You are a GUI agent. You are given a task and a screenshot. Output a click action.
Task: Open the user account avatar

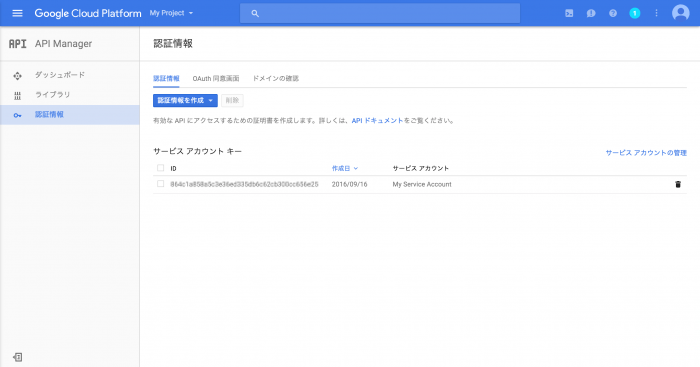tap(681, 13)
